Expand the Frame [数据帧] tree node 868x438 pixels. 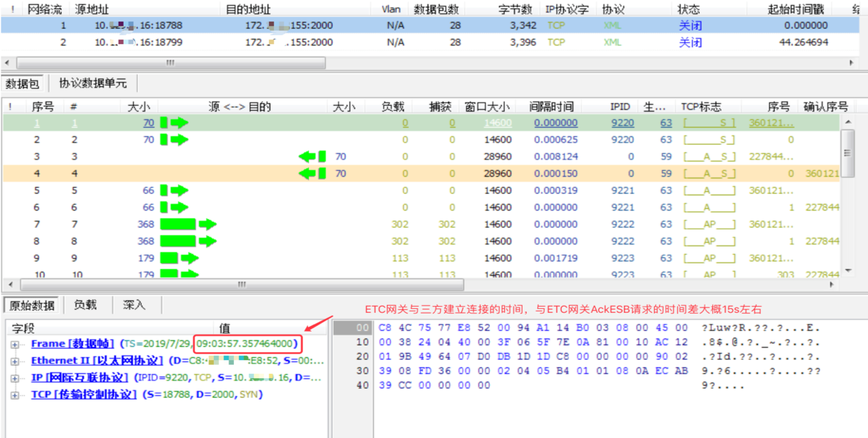pos(14,344)
